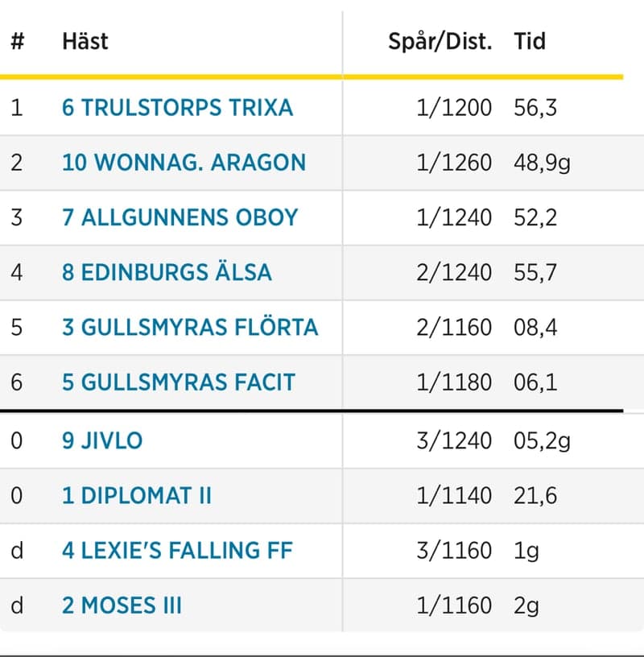Click the # placement column header
The width and height of the screenshot is (644, 657).
[x=18, y=41]
